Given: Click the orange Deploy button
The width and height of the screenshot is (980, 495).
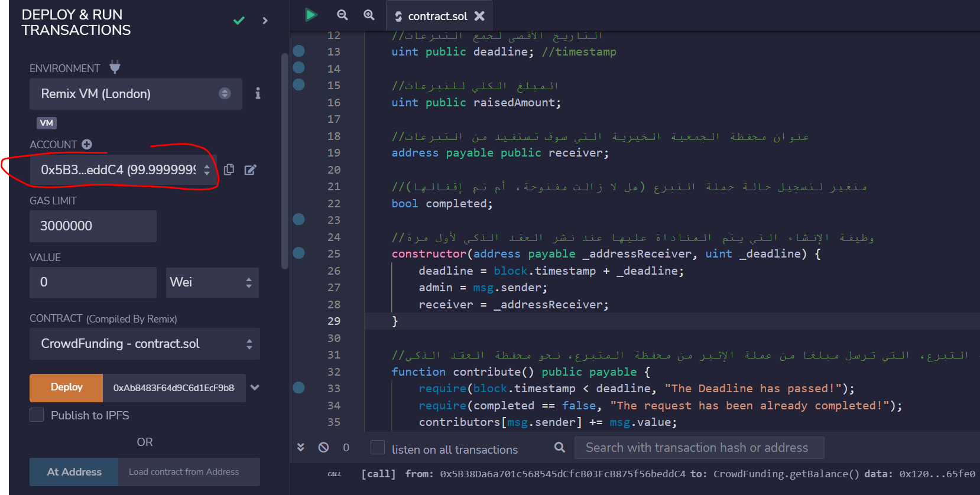Looking at the screenshot, I should (x=66, y=387).
